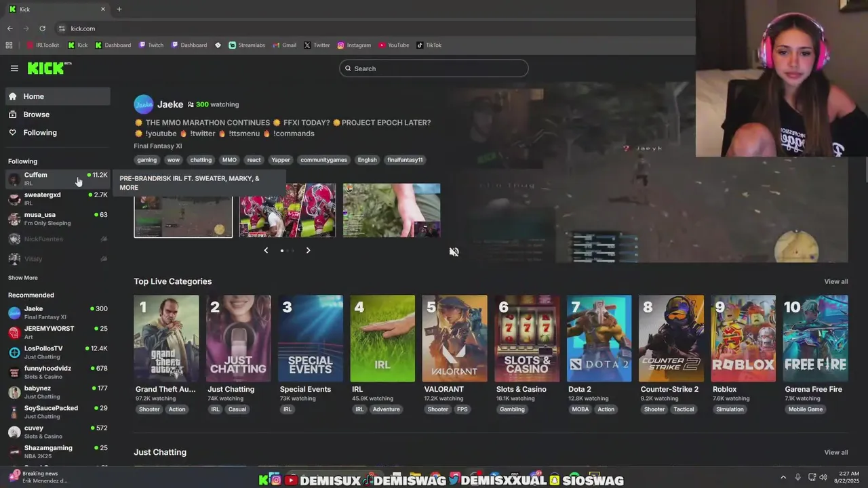Select the "Yapper" stream tag

pyautogui.click(x=281, y=160)
